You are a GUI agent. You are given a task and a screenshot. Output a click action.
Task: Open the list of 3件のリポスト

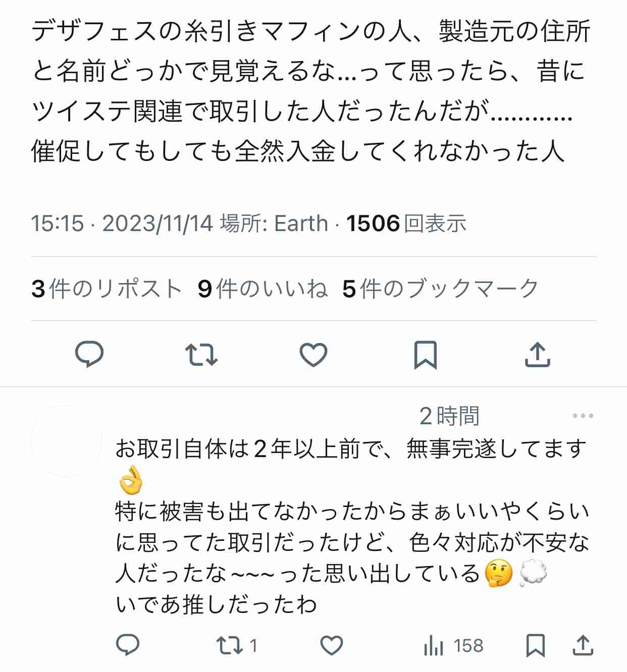[107, 289]
